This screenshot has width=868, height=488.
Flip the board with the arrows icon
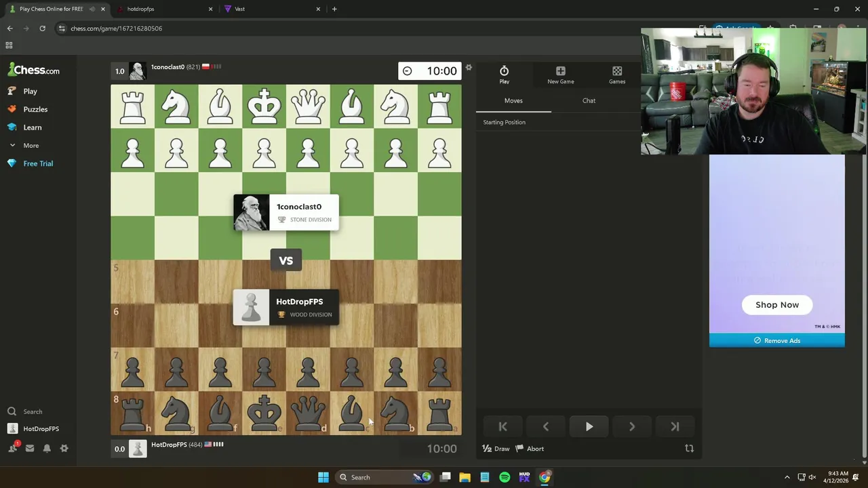click(x=689, y=449)
